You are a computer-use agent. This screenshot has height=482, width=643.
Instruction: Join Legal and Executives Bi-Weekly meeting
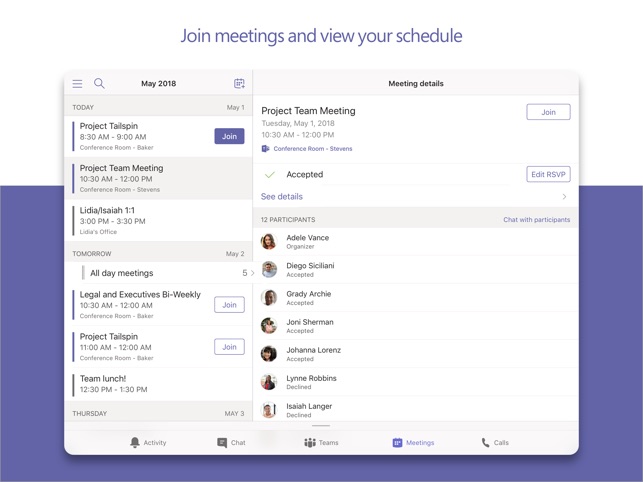click(229, 305)
